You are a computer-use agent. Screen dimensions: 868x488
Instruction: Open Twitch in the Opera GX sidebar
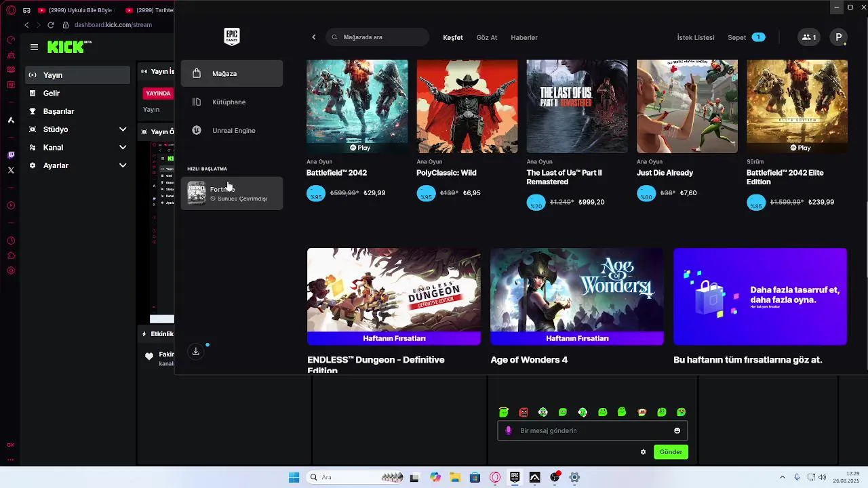pyautogui.click(x=11, y=155)
